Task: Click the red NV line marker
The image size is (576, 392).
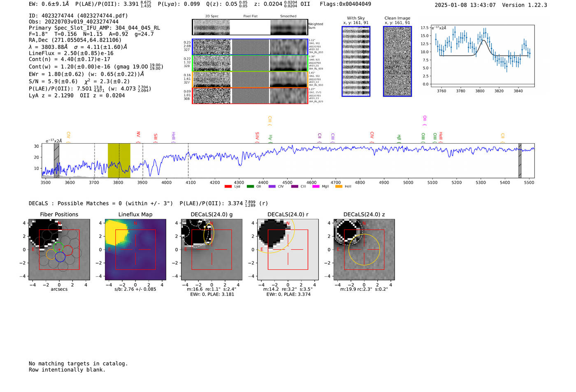Action: coord(138,137)
